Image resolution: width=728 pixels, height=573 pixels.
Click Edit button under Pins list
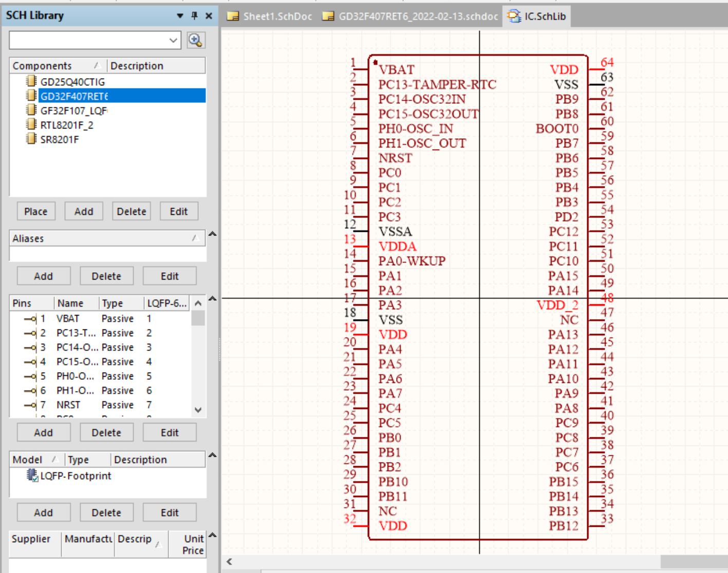click(170, 433)
